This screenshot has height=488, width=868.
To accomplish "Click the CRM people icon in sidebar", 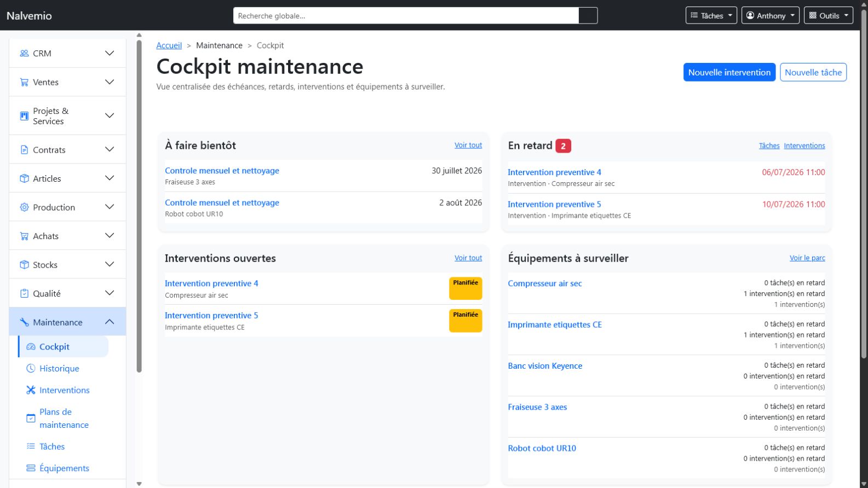I will [24, 54].
